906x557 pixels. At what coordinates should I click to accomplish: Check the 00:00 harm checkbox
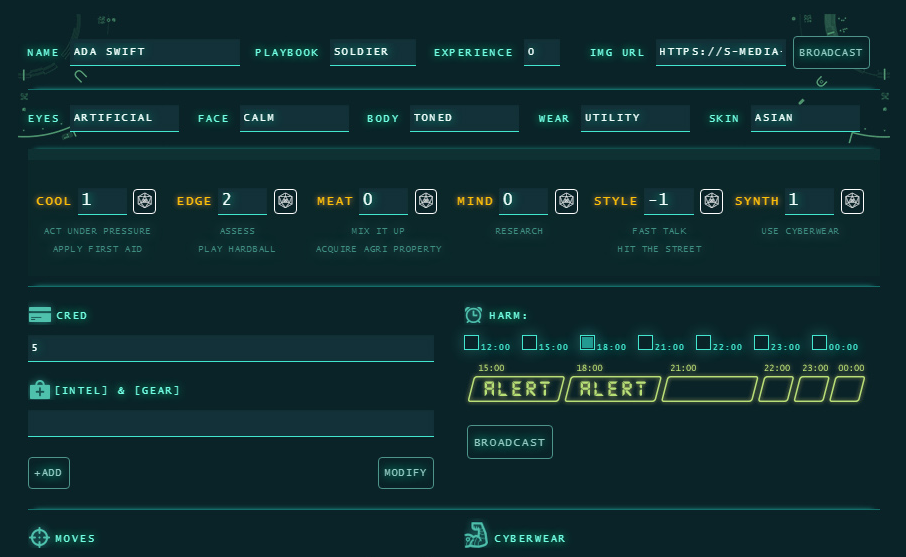[x=819, y=343]
